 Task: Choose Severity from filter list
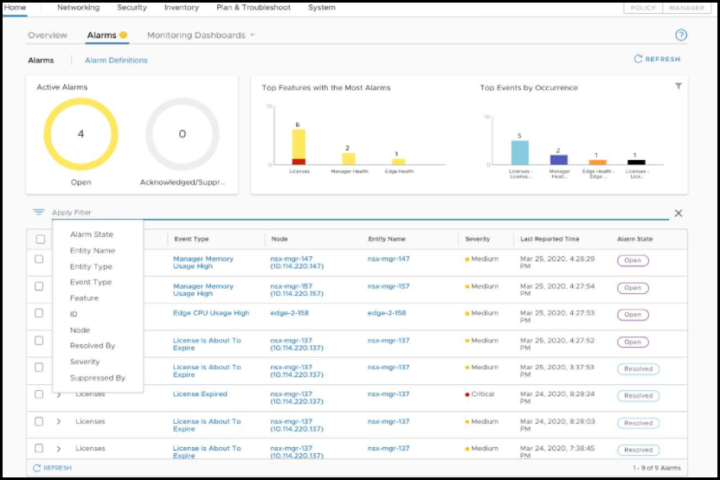84,362
